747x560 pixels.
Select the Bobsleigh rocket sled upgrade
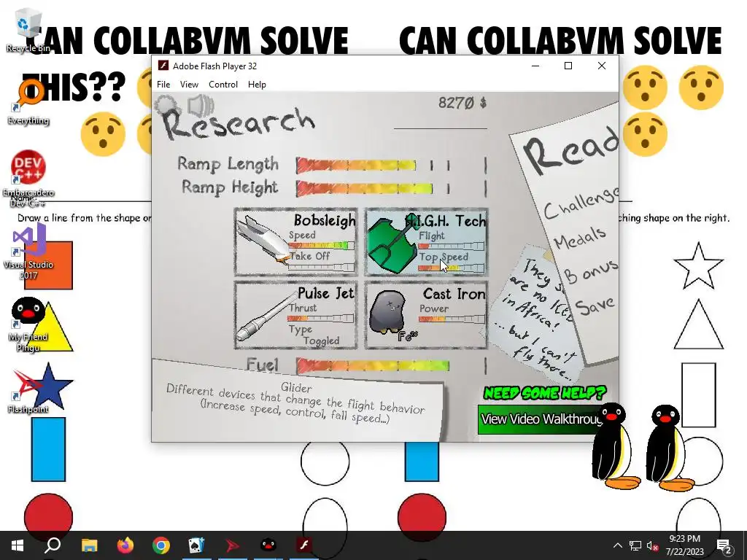click(x=296, y=242)
